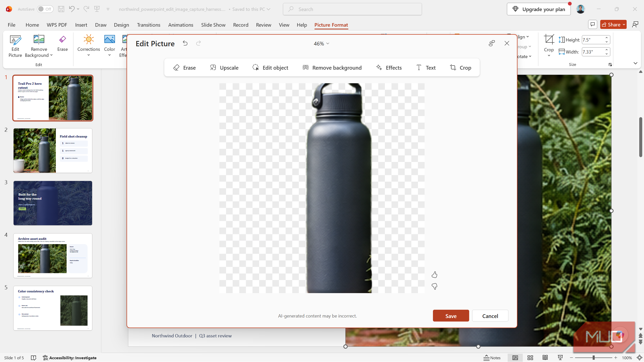Collapse the ribbon with chevron
644x362 pixels.
pos(635,63)
